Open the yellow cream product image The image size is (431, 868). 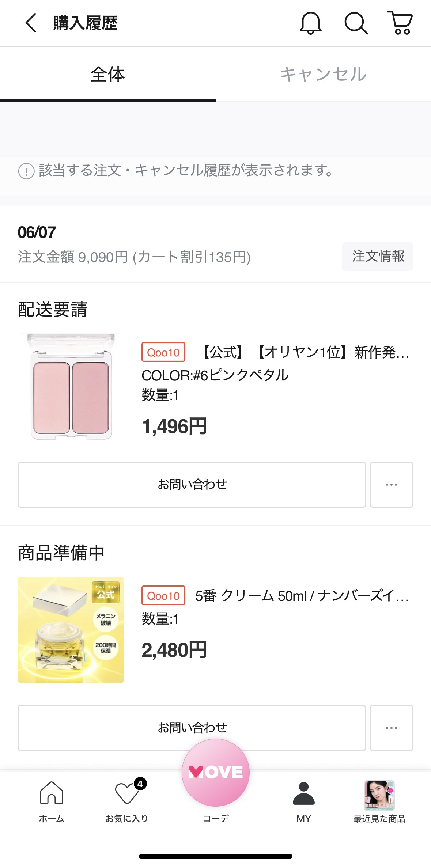coord(71,630)
